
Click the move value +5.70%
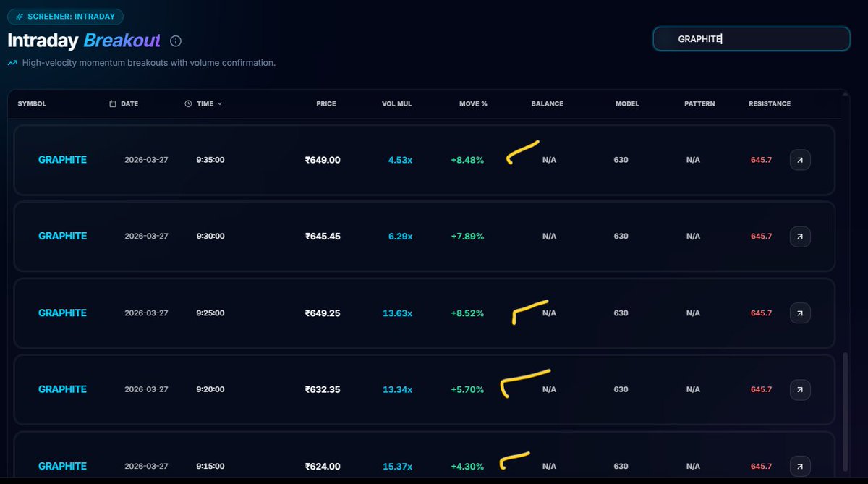[x=467, y=389]
